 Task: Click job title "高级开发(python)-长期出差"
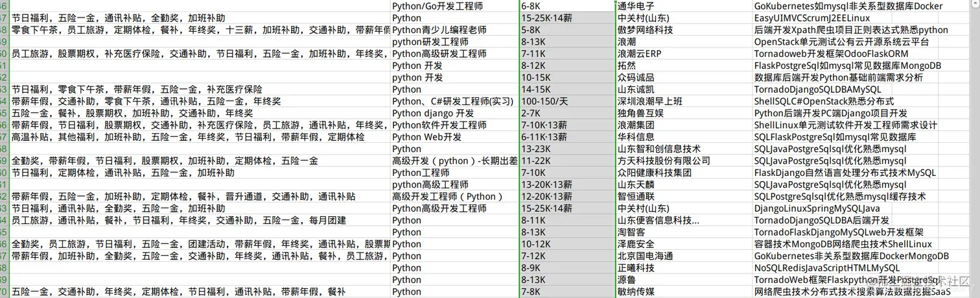tap(454, 161)
